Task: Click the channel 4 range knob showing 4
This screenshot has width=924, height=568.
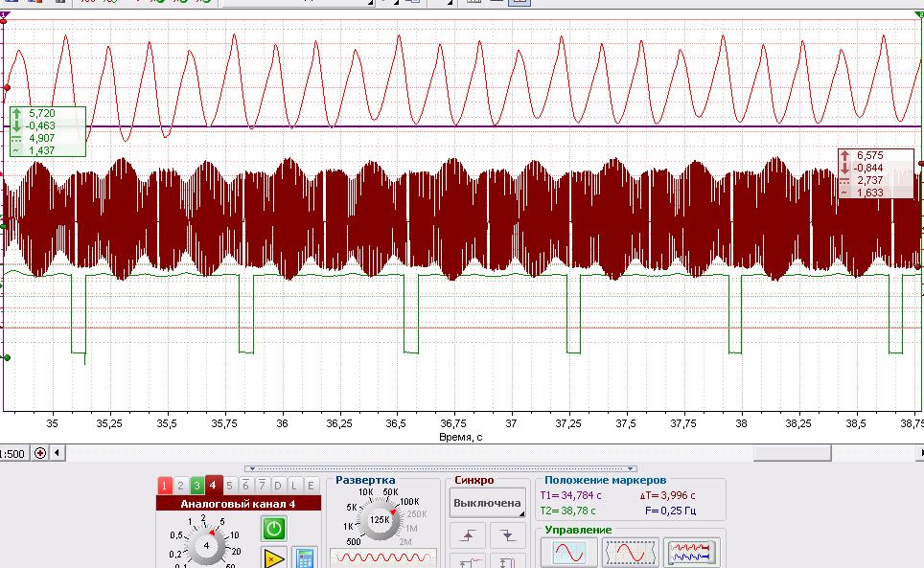Action: [x=206, y=546]
